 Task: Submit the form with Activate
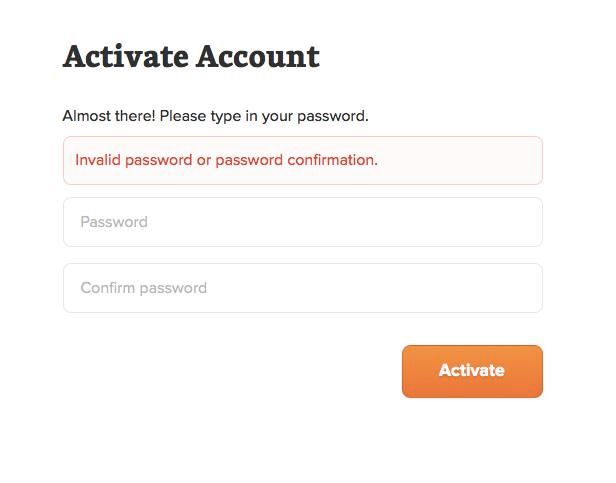[x=472, y=371]
